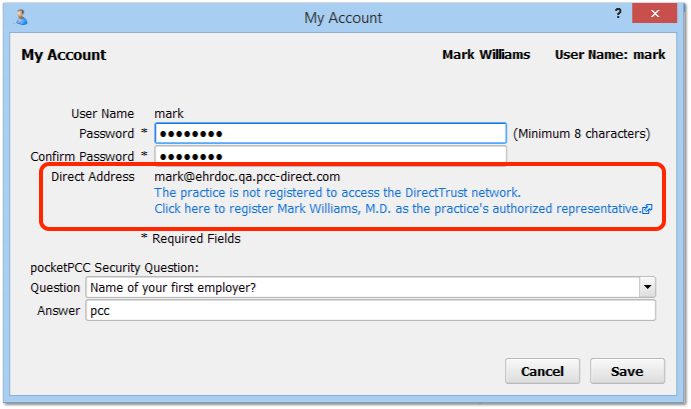Click the Answer field containing pcc
The width and height of the screenshot is (691, 409).
click(x=370, y=310)
